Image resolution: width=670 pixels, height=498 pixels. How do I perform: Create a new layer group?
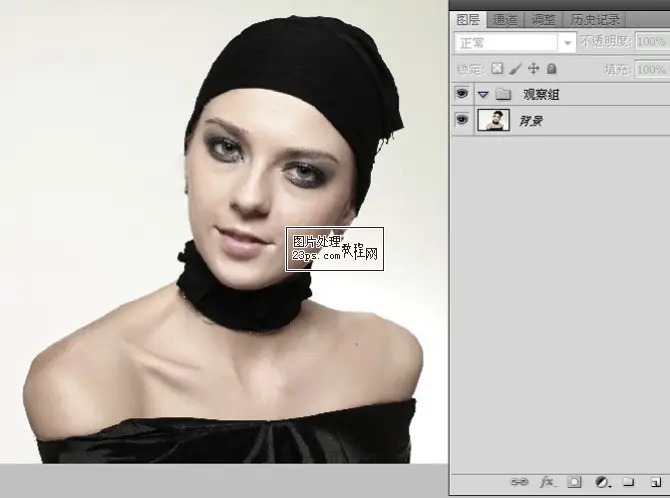pos(628,481)
